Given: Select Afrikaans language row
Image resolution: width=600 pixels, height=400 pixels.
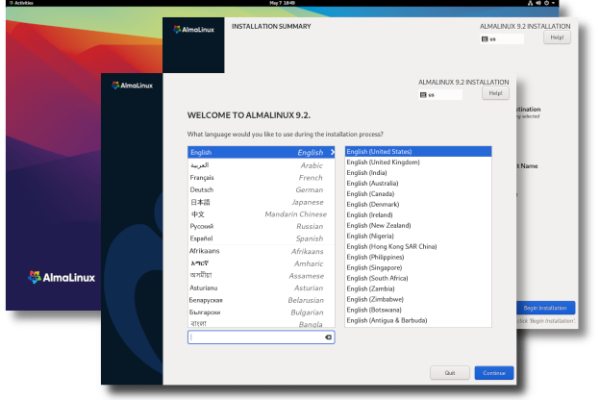Looking at the screenshot, I should pyautogui.click(x=261, y=251).
